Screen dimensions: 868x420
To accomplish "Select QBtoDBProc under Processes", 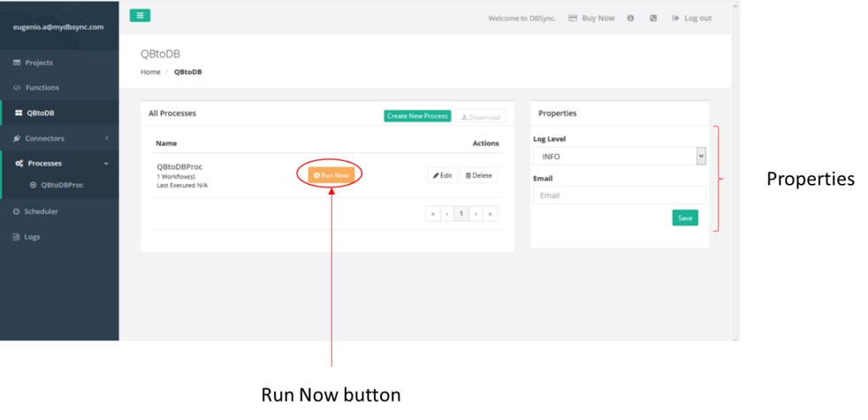I will tap(62, 185).
